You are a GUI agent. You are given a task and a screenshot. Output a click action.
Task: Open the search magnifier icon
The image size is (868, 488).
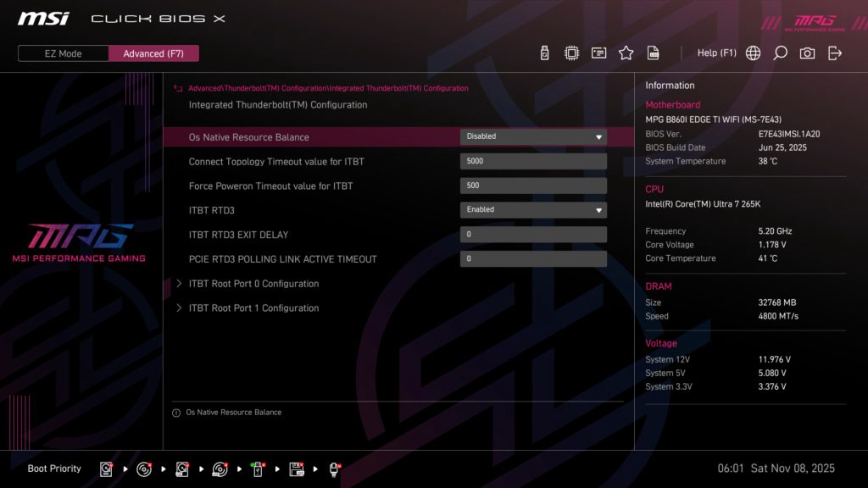point(779,52)
